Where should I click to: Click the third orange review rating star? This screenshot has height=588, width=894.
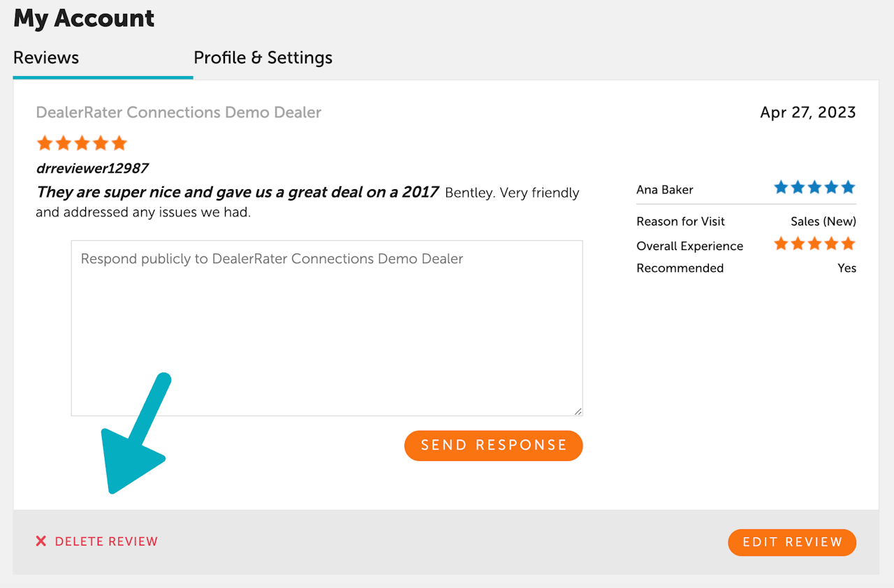pyautogui.click(x=82, y=144)
